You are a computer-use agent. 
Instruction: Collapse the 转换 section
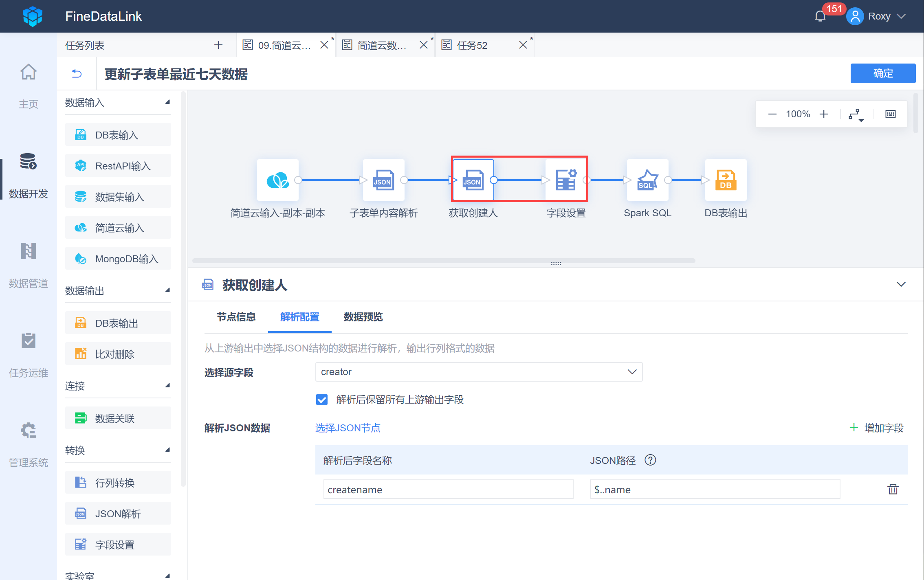tap(167, 450)
